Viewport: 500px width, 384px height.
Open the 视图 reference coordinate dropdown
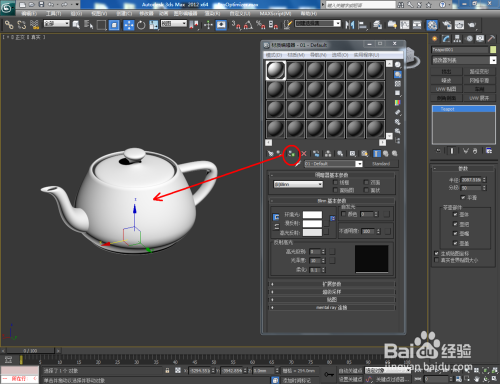click(174, 24)
